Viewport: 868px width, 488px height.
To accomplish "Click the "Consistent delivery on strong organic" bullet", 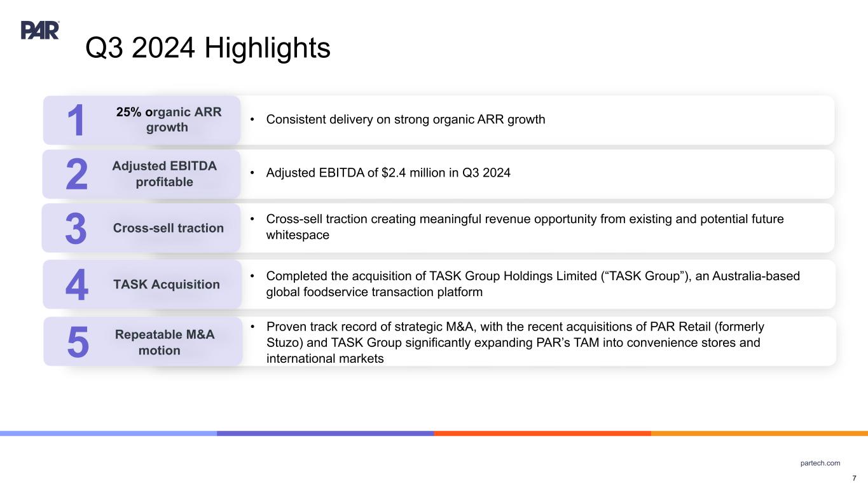I will pos(405,119).
